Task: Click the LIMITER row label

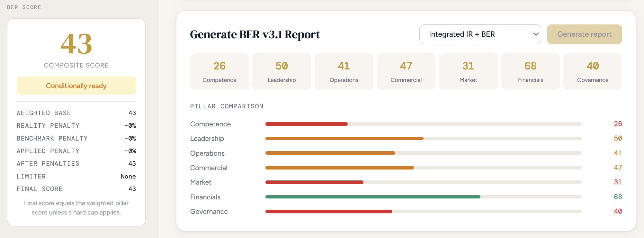Action: (31, 176)
